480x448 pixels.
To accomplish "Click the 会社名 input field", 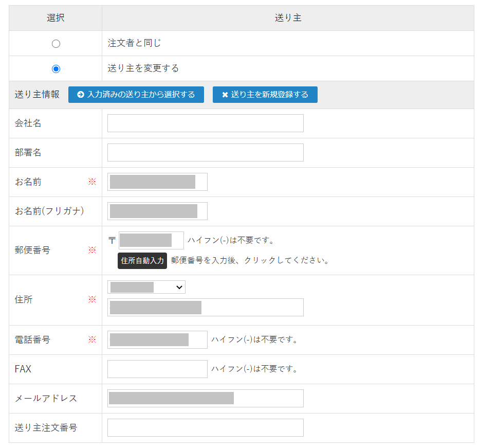I will (x=205, y=123).
